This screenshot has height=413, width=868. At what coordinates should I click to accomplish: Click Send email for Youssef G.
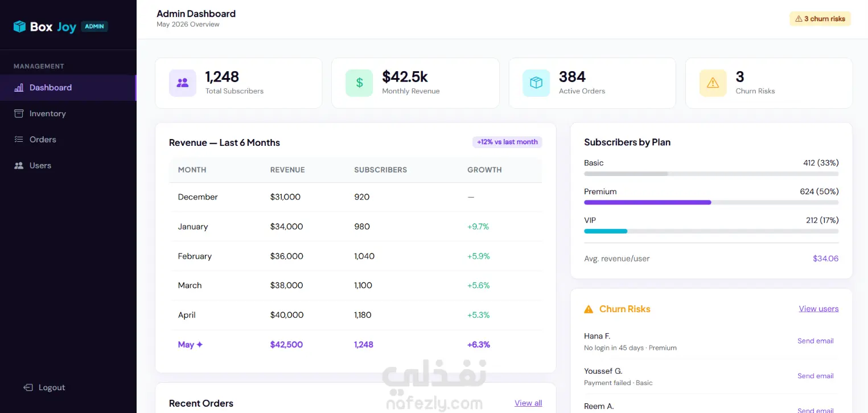816,376
